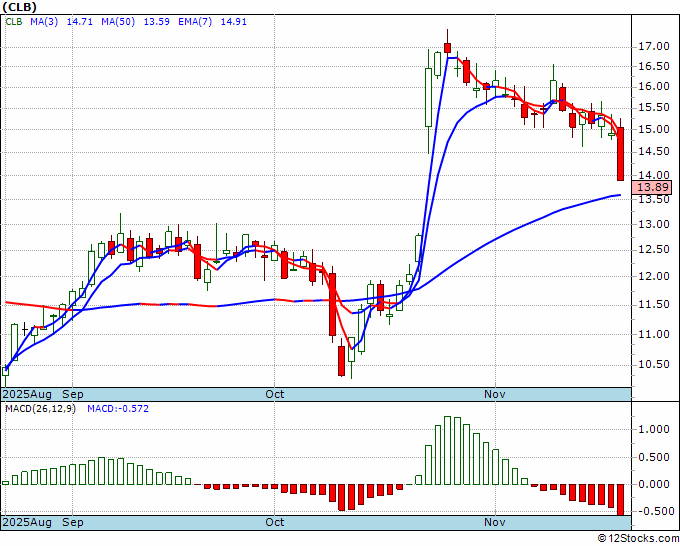Click the 1.000 MACD axis label
The height and width of the screenshot is (546, 680).
pos(656,429)
